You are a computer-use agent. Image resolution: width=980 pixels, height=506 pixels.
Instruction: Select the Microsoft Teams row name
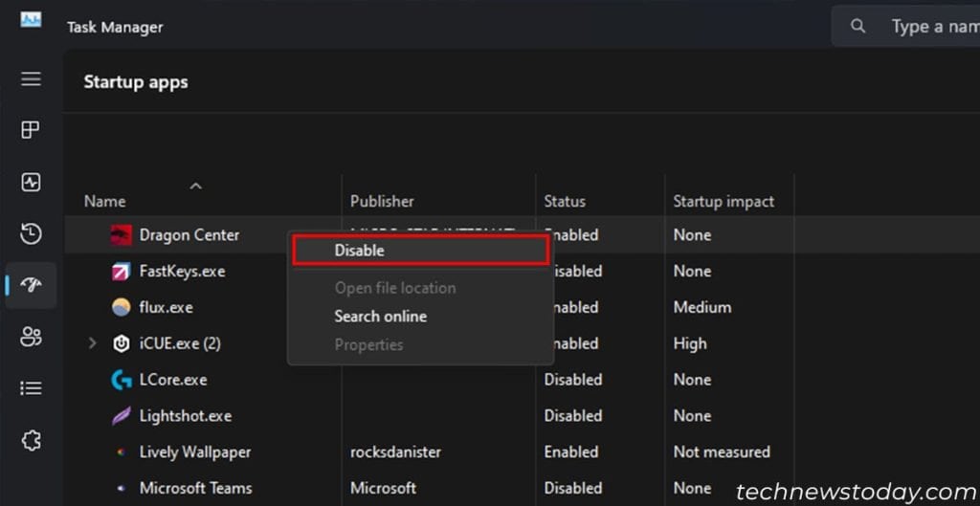pyautogui.click(x=195, y=488)
